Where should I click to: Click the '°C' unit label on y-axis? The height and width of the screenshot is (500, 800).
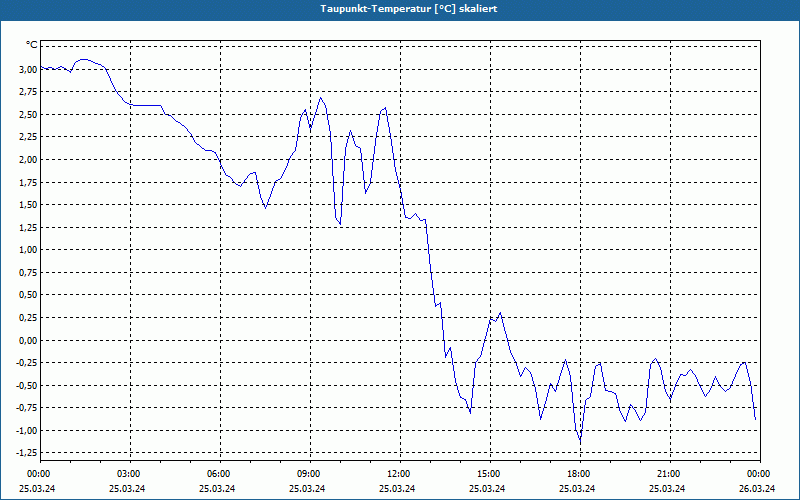point(32,45)
